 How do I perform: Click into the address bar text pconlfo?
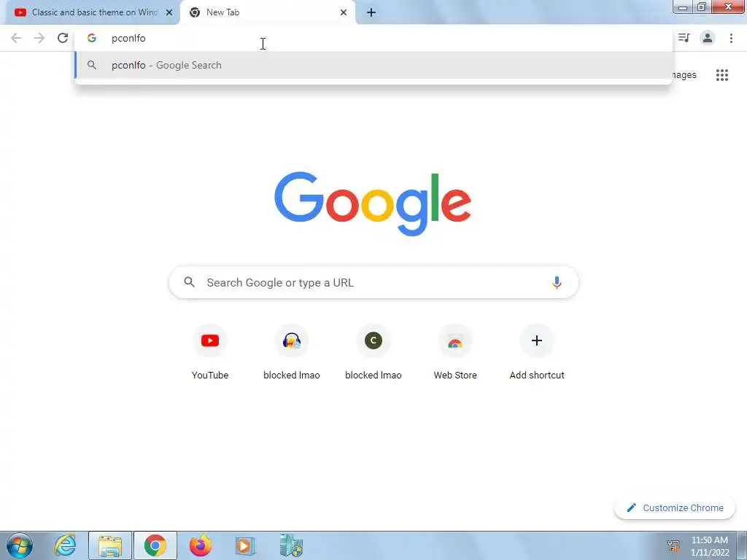(x=128, y=38)
